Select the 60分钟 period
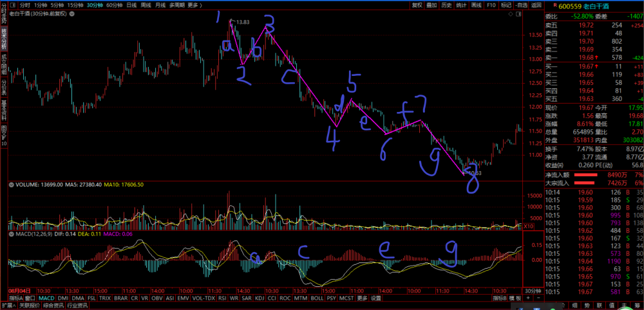 pyautogui.click(x=114, y=5)
